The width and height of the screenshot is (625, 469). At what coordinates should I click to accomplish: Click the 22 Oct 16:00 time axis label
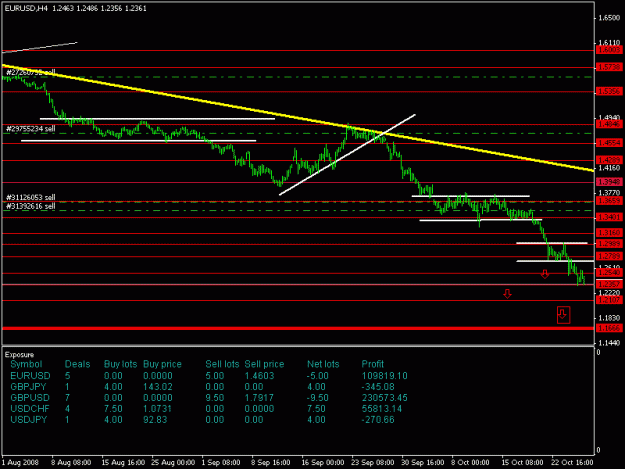click(572, 462)
